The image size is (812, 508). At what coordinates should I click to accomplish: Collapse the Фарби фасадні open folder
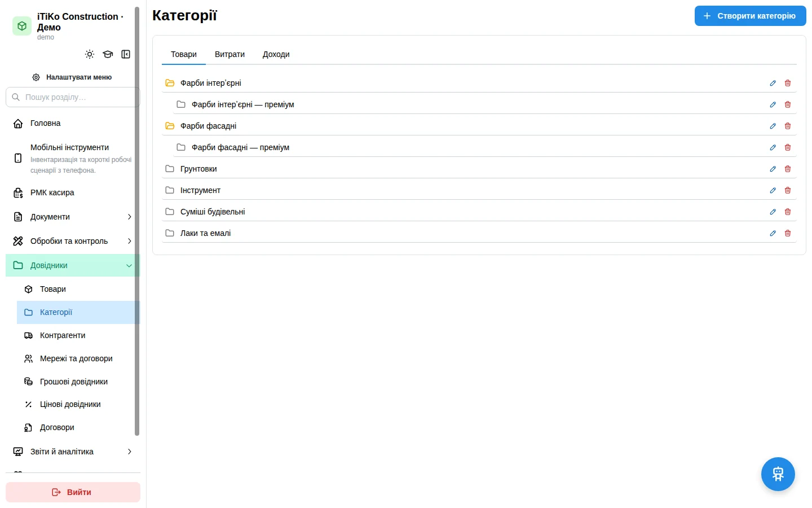point(170,126)
